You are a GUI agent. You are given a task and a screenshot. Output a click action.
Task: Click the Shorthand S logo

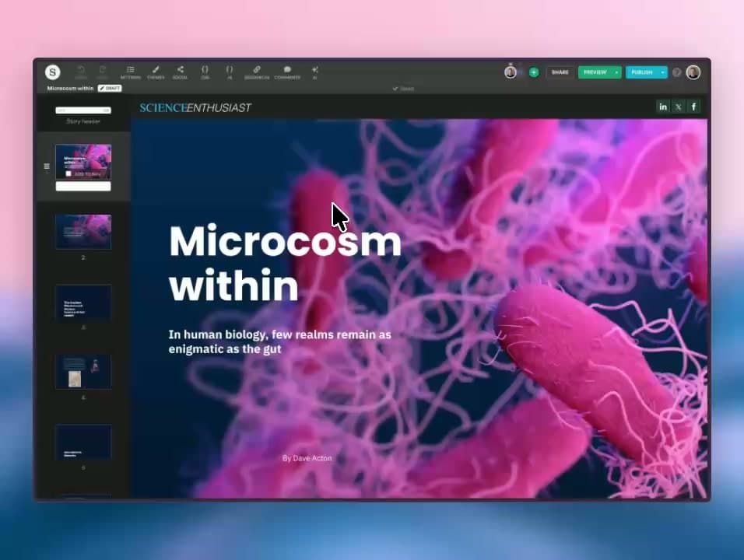[52, 72]
